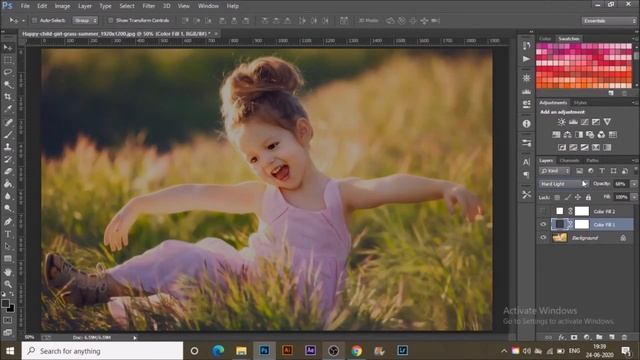Open the File menu
The width and height of the screenshot is (640, 360).
[25, 6]
